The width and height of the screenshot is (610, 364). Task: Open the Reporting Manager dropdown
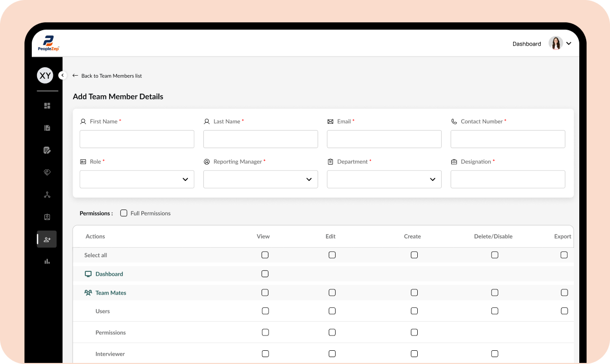[x=261, y=179]
